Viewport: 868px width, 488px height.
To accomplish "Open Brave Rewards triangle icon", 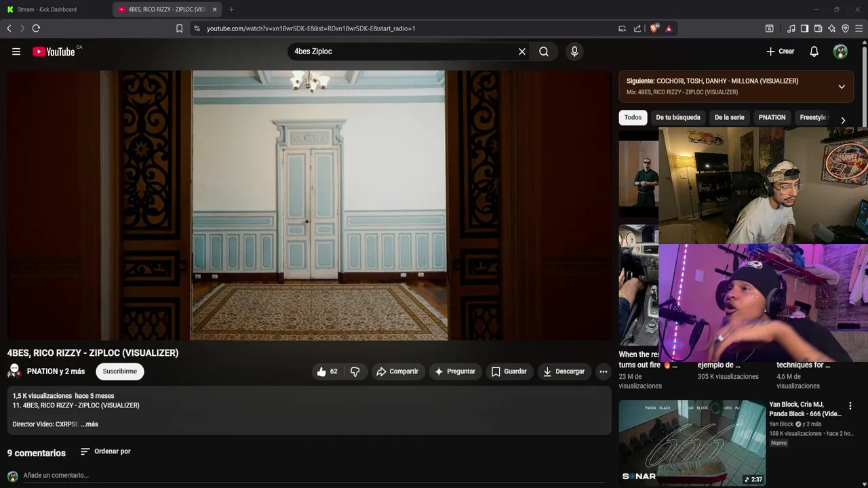I will coord(669,28).
